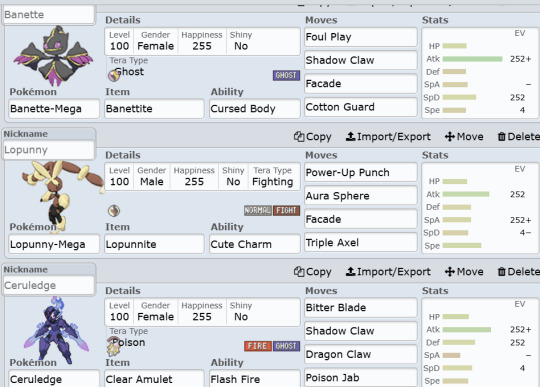
Task: Click the Ceruledge sprite image
Action: point(56,331)
